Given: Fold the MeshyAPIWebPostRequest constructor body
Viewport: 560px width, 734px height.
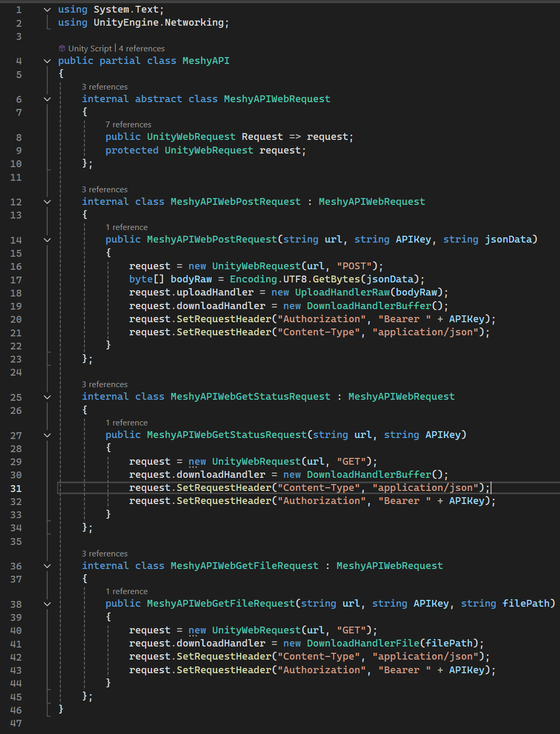Looking at the screenshot, I should (x=47, y=240).
